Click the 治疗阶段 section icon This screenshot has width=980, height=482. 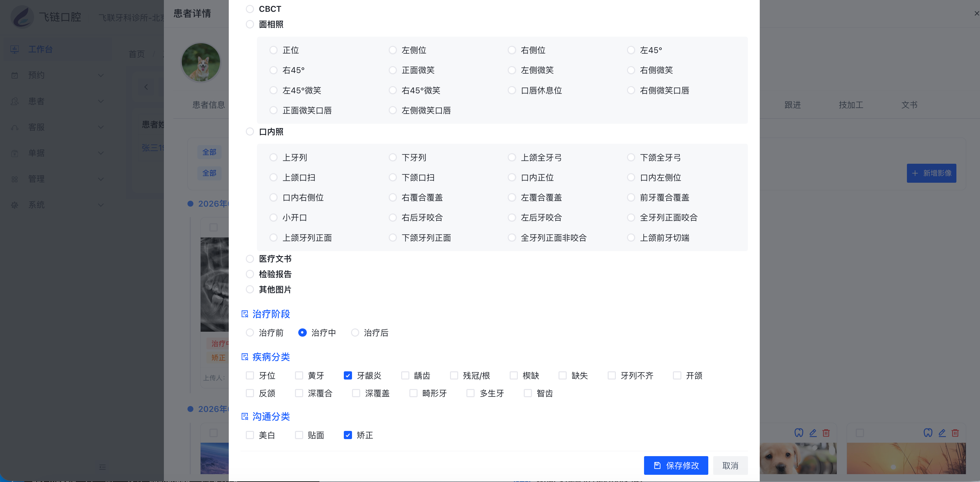coord(245,314)
